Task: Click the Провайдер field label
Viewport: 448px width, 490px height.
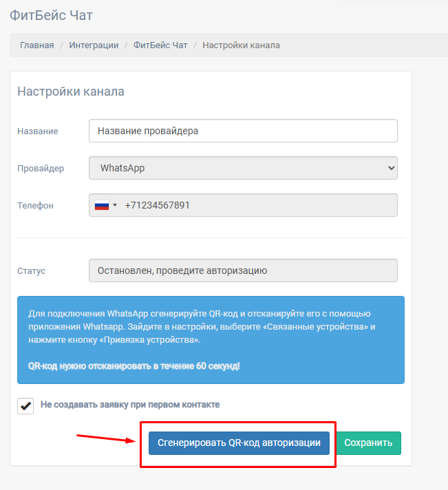Action: 41,169
